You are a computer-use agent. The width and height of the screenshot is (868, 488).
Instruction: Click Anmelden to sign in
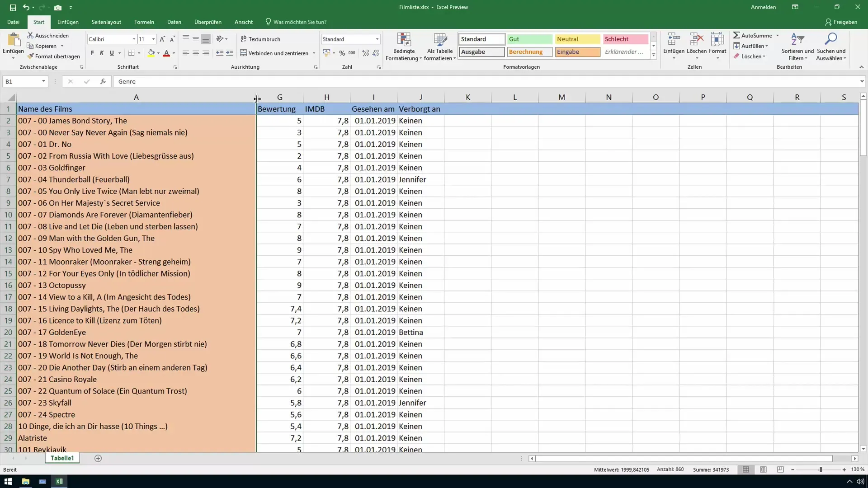tap(763, 7)
